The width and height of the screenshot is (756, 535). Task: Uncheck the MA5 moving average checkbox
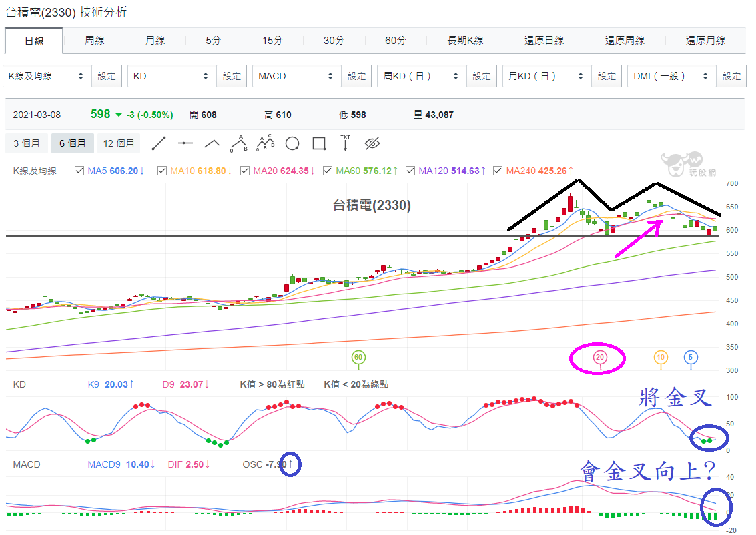(x=79, y=171)
